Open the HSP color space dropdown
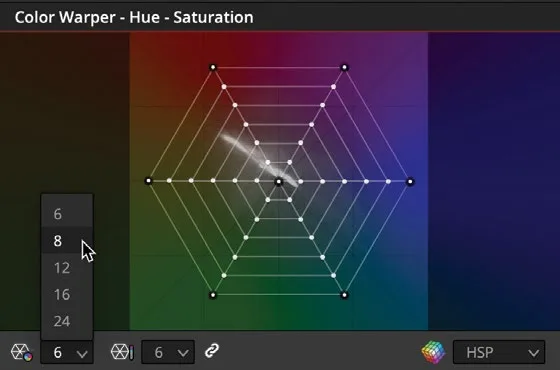 [499, 352]
